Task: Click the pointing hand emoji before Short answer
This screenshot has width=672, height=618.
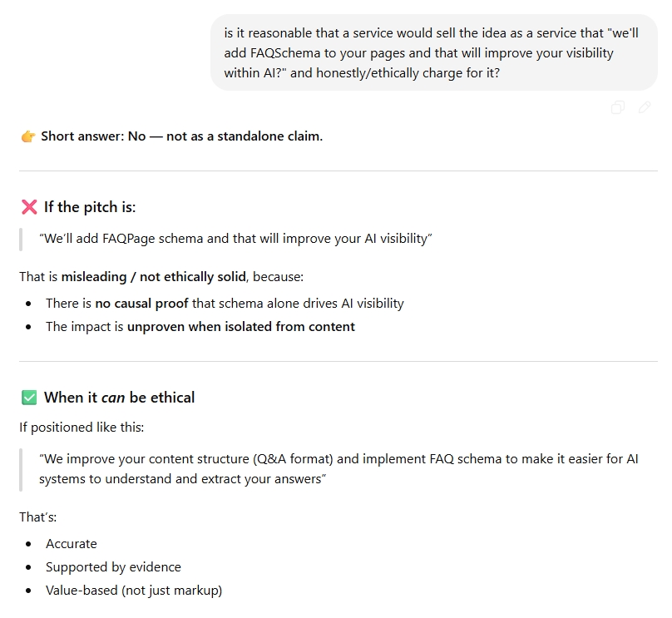Action: tap(28, 136)
